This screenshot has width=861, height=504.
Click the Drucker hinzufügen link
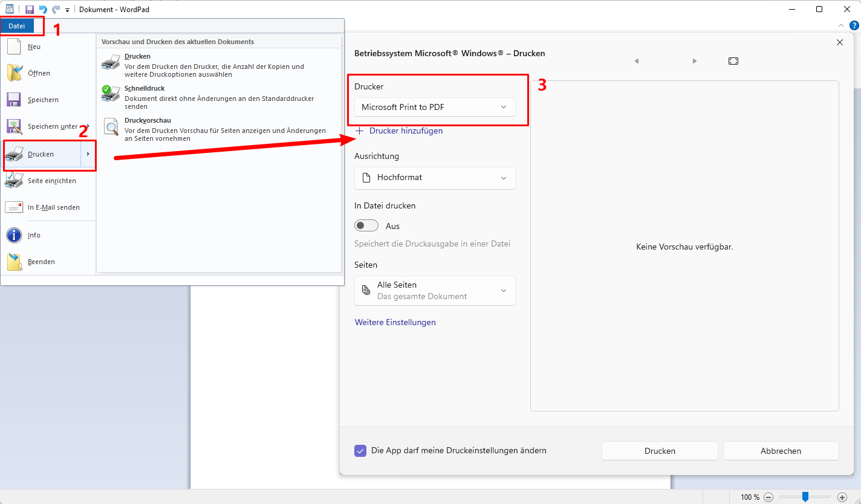[399, 131]
